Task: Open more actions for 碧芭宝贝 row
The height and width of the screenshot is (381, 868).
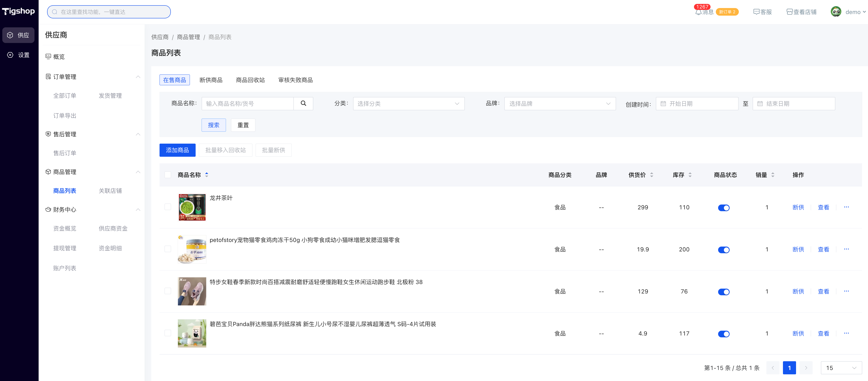Action: 846,333
